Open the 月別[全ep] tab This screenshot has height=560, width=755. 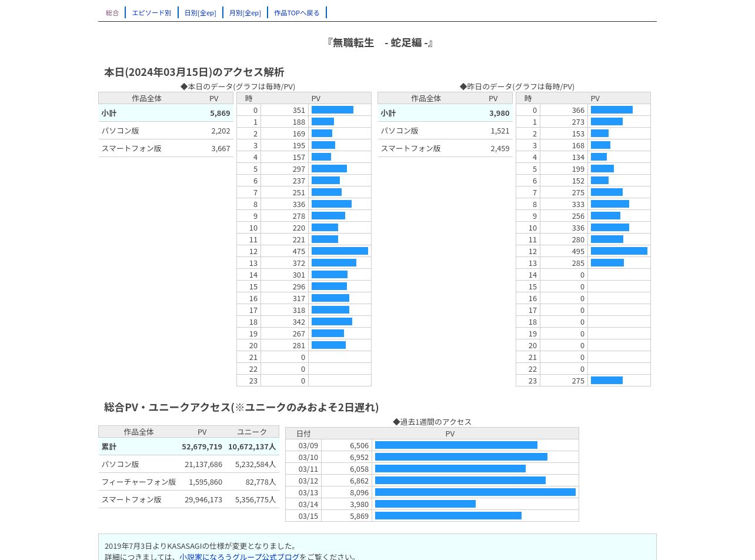pos(245,12)
